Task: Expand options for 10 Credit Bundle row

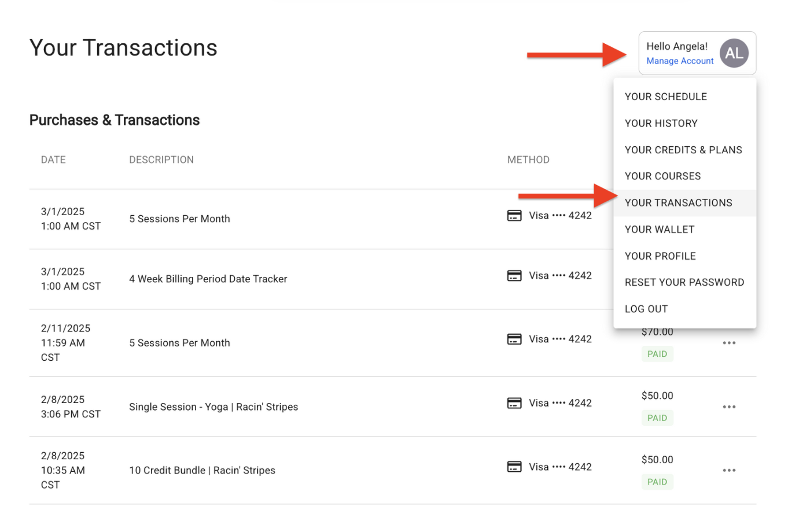Action: (x=729, y=471)
